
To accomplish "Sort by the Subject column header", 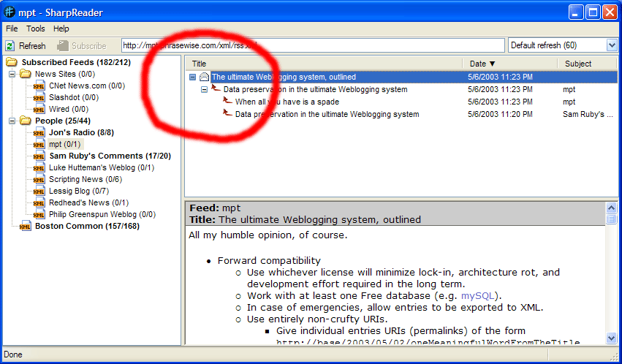I will coord(588,64).
